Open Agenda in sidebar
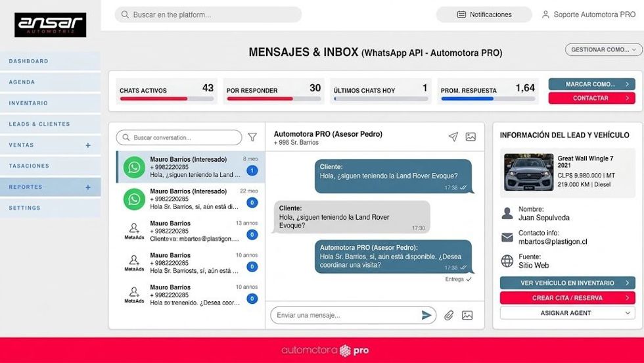The image size is (644, 363). click(x=50, y=82)
